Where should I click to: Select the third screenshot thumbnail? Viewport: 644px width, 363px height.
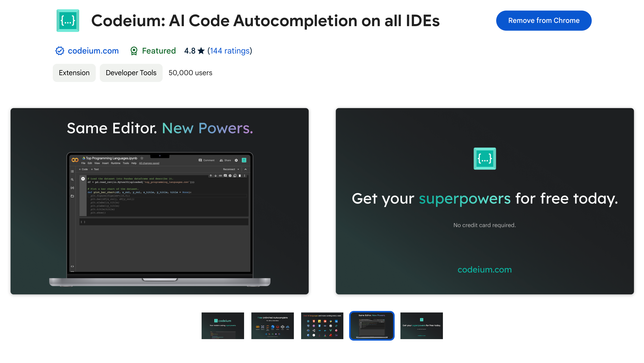tap(322, 325)
